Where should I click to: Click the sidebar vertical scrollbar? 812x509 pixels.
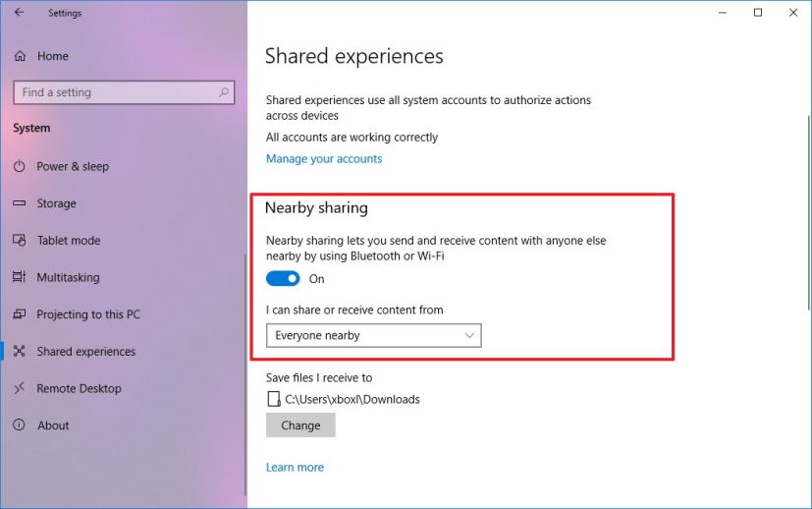[x=244, y=374]
